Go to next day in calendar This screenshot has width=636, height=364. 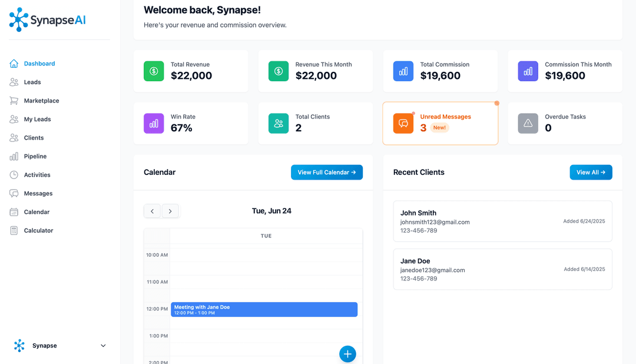coord(170,211)
